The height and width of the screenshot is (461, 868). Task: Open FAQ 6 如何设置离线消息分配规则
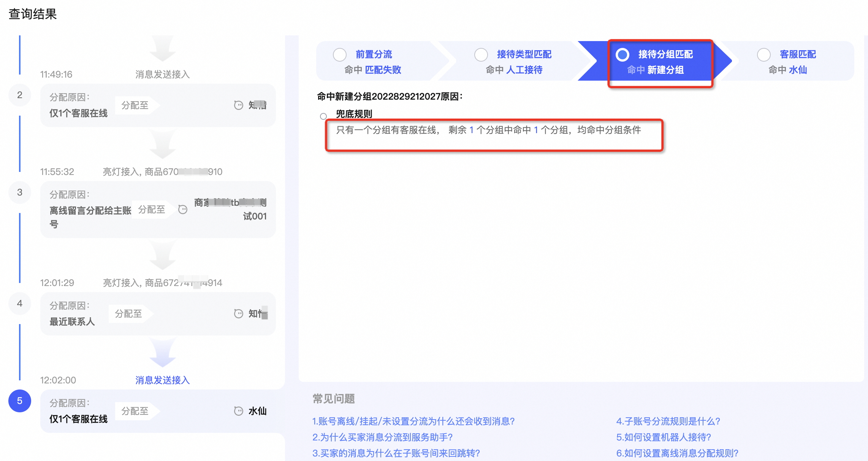[x=678, y=453]
